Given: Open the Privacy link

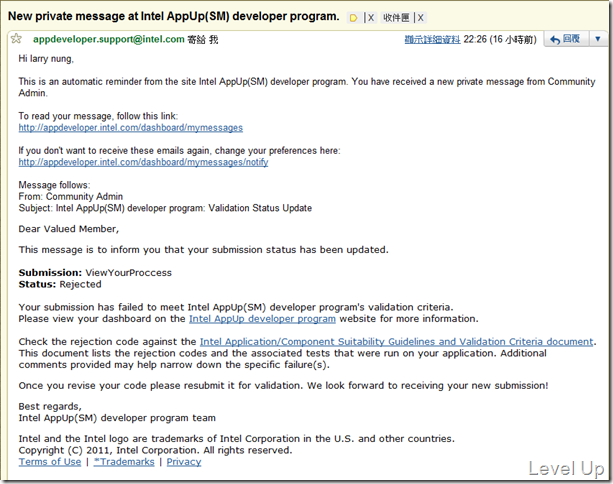Looking at the screenshot, I should [x=184, y=462].
